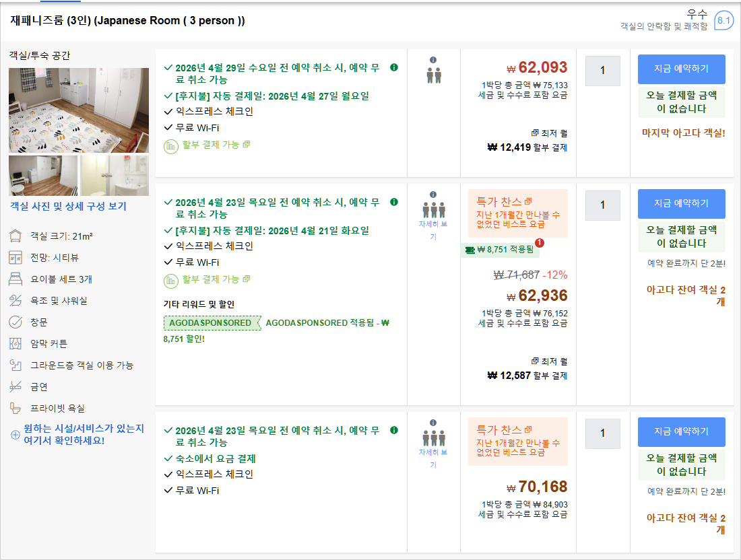Open the small bathroom sink thumbnail
This screenshot has width=741, height=560.
pyautogui.click(x=115, y=176)
